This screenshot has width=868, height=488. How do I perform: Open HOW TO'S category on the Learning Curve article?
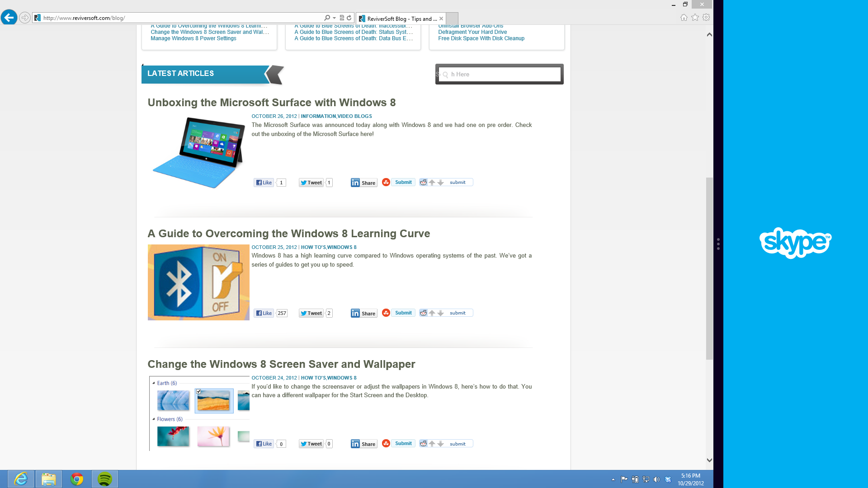click(x=313, y=247)
